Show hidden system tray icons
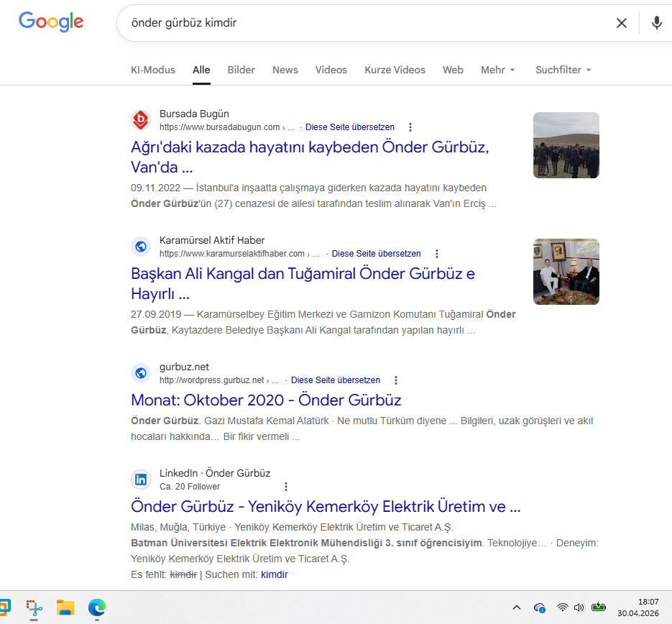The width and height of the screenshot is (672, 624). click(516, 607)
